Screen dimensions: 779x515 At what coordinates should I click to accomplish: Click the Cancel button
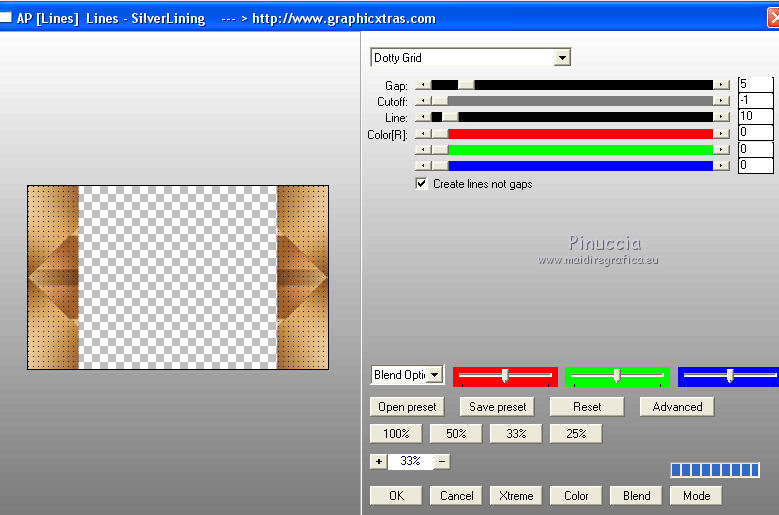(456, 496)
